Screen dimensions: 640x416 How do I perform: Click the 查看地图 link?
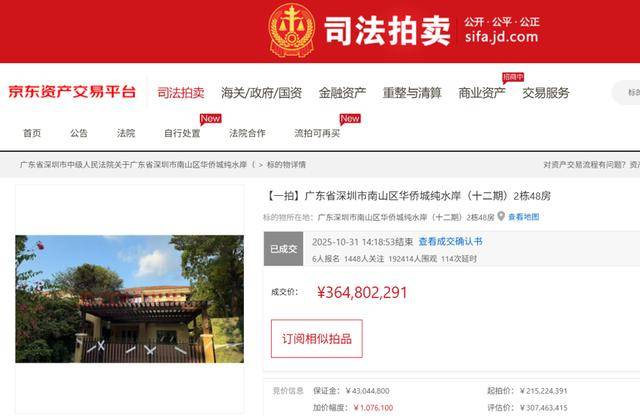point(524,217)
